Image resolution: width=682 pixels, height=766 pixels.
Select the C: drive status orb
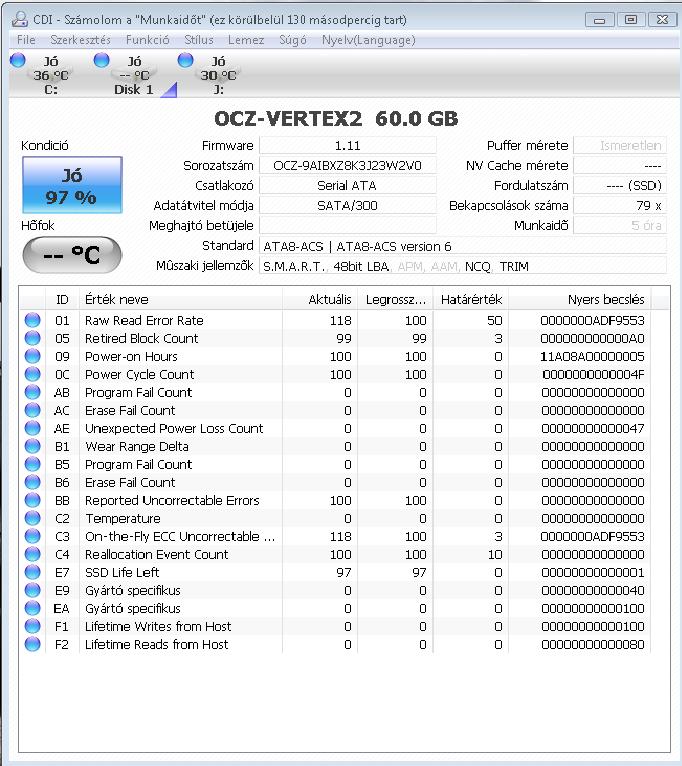pyautogui.click(x=18, y=60)
